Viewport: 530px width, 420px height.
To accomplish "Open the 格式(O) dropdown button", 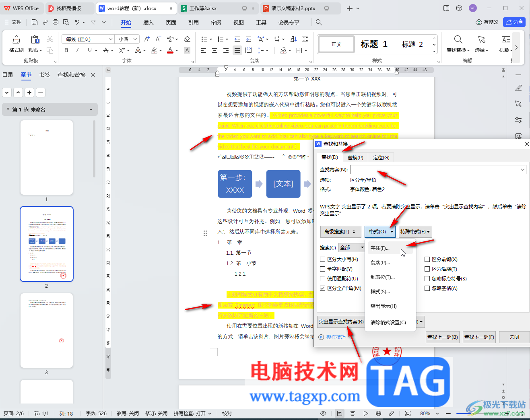I will (380, 232).
